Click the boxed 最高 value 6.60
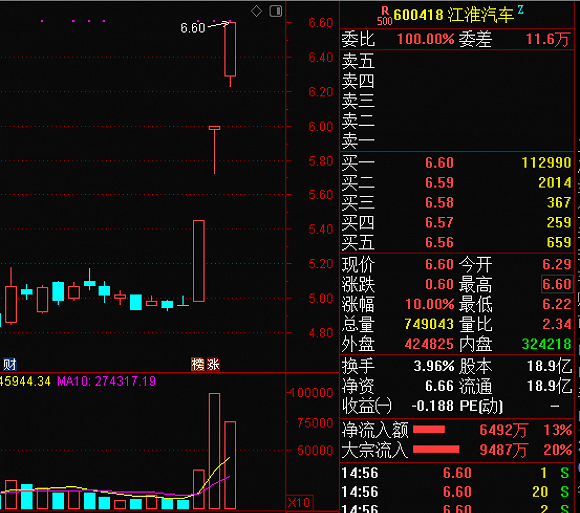Viewport: 580px width, 513px height. 557,284
